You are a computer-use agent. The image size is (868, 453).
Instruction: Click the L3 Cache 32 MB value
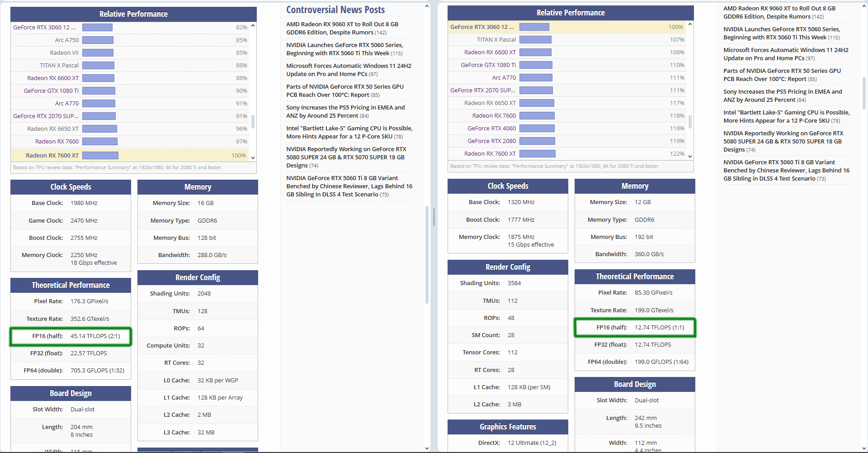coord(206,432)
